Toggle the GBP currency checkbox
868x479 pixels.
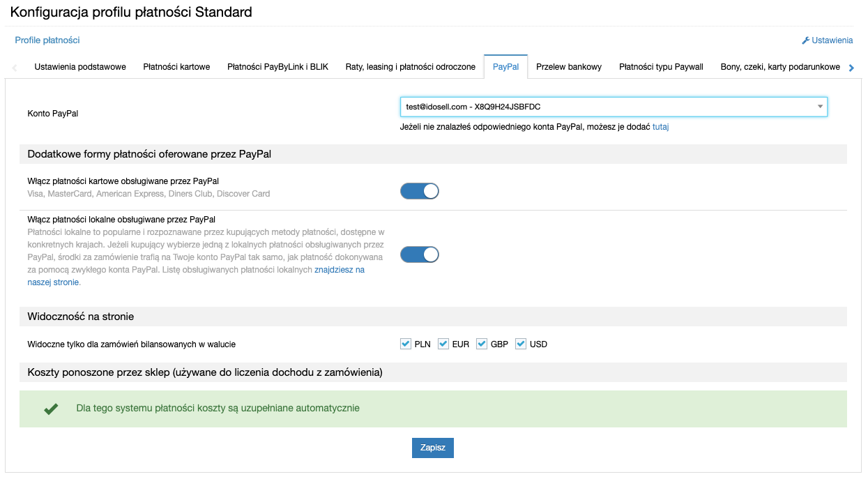[x=482, y=344]
